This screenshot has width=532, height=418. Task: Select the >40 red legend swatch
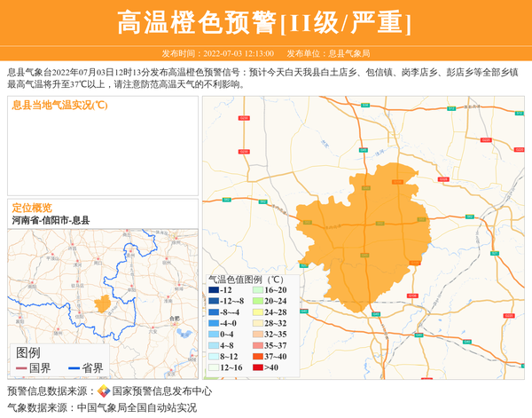(x=257, y=367)
